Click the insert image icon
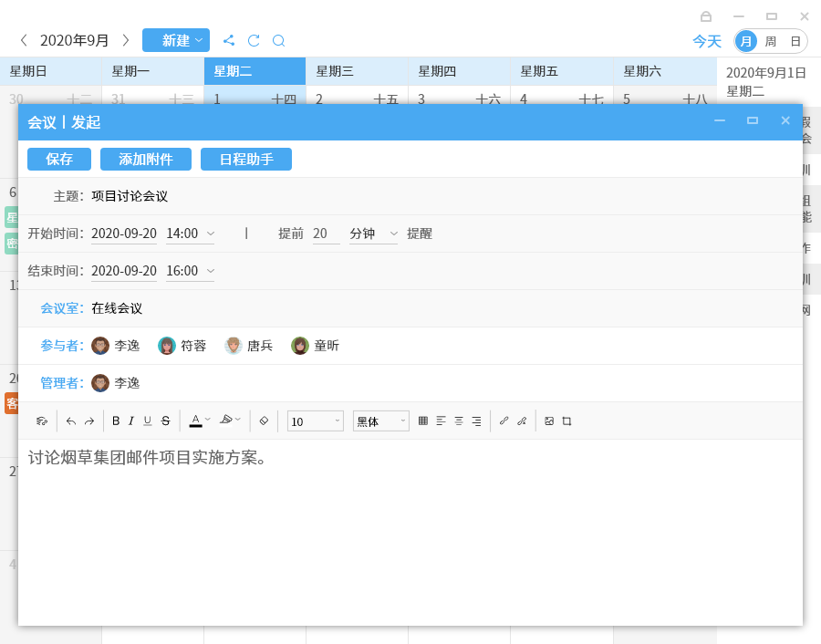This screenshot has width=821, height=644. point(549,421)
